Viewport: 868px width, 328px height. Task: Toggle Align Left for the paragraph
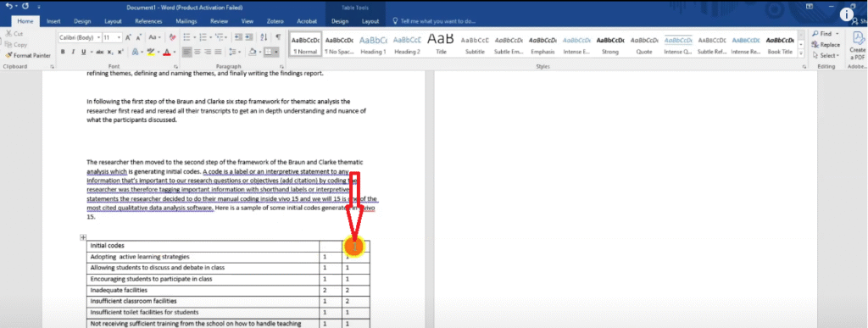click(x=187, y=52)
